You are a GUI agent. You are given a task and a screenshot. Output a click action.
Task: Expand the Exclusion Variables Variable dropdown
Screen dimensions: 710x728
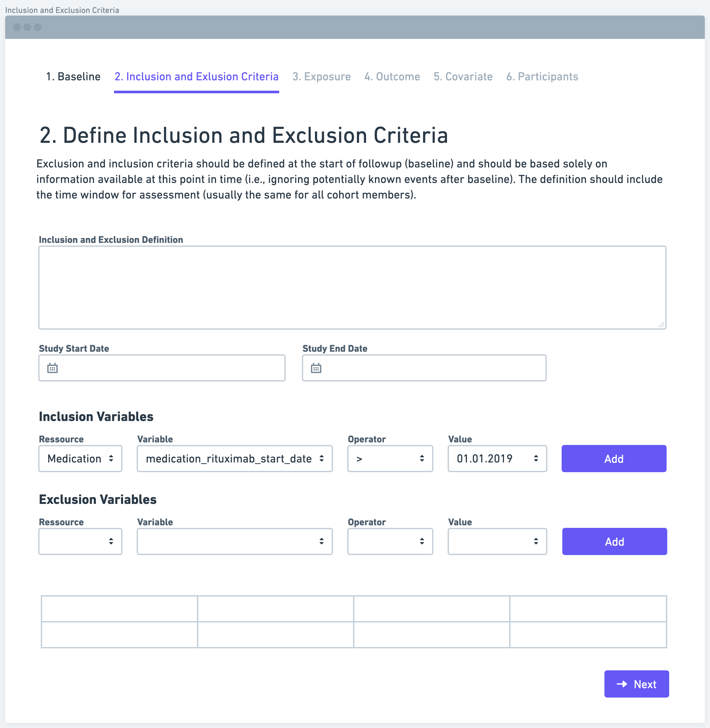[234, 542]
